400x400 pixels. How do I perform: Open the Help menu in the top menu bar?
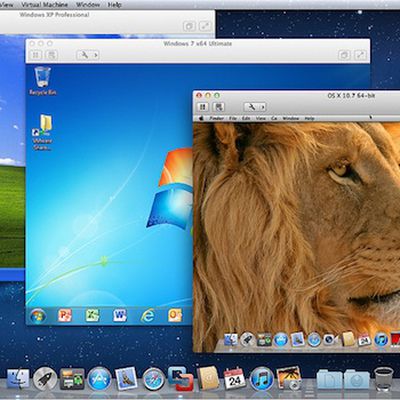(x=114, y=5)
